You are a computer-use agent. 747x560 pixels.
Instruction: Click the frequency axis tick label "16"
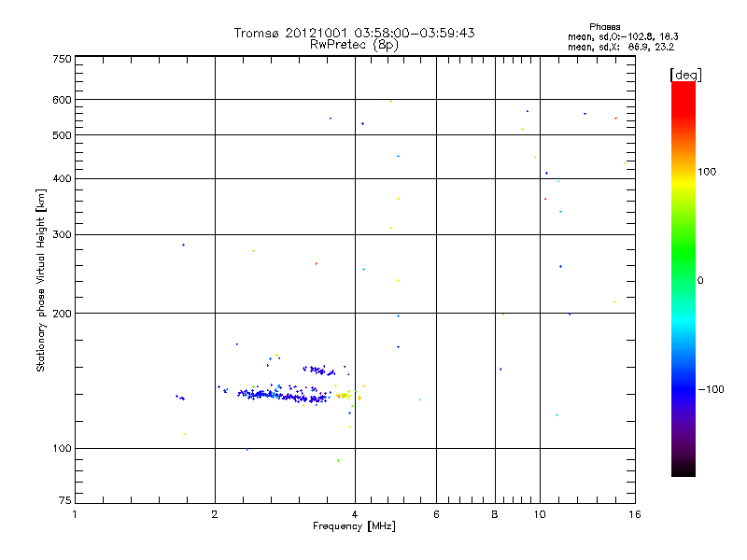pos(635,514)
